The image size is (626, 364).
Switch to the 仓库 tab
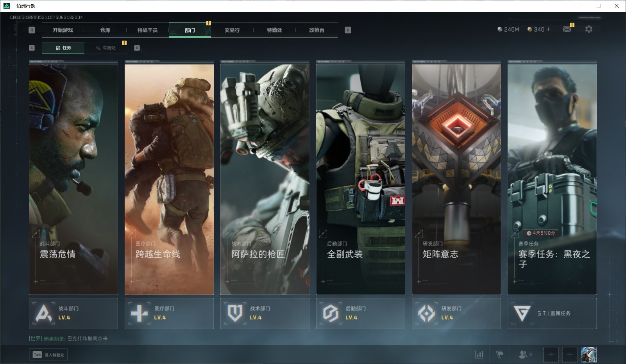pyautogui.click(x=105, y=30)
